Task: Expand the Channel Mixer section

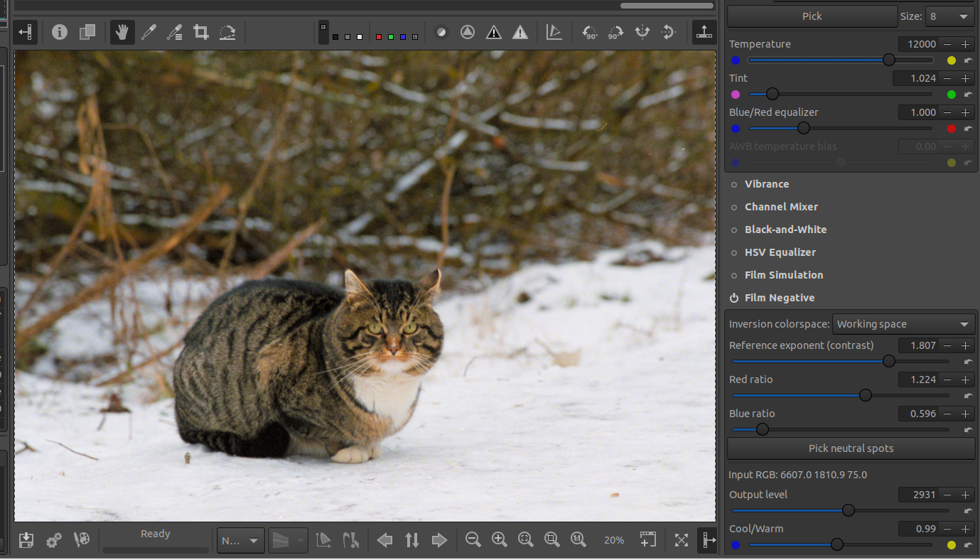Action: tap(780, 207)
